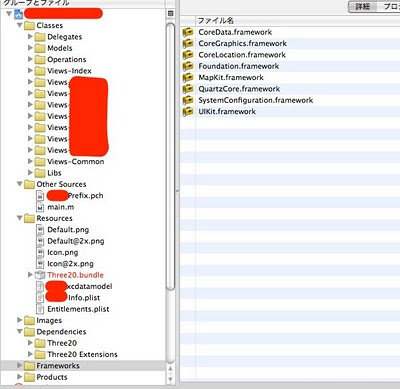
Task: Select Foundation.framework in the file list
Action: point(239,66)
